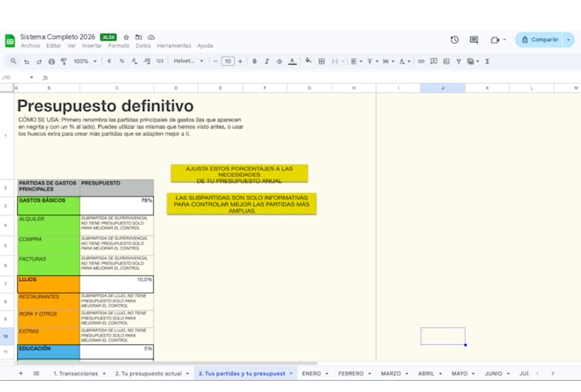Image resolution: width=581 pixels, height=392 pixels.
Task: Open the Formato menu
Action: coord(119,45)
